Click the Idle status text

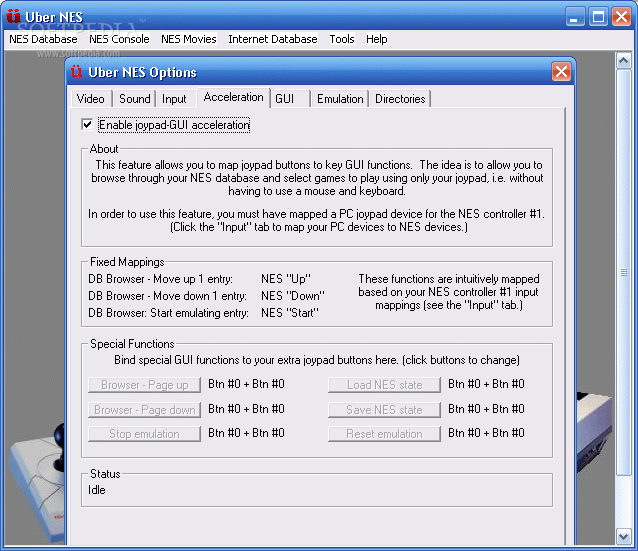[x=97, y=490]
